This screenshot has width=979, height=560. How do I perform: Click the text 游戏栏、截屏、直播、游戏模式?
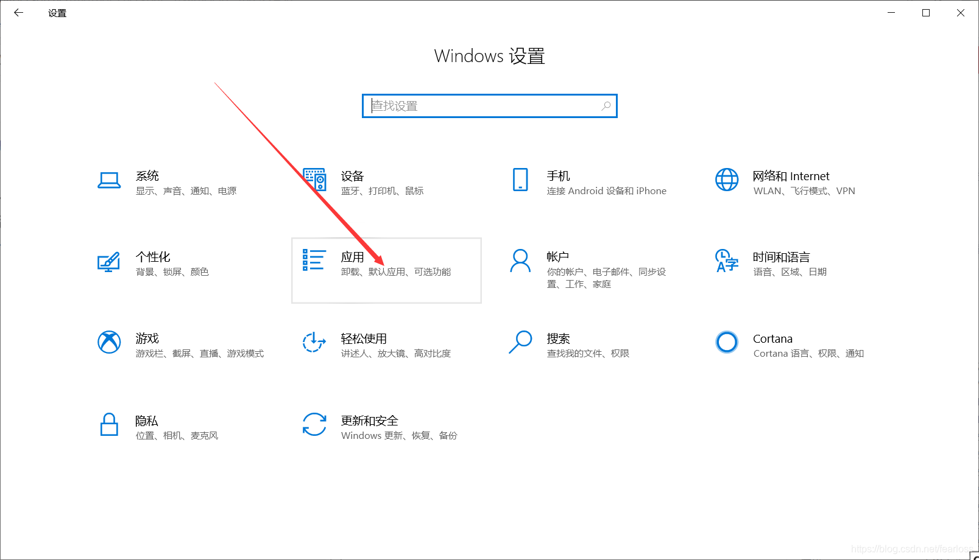[x=200, y=354]
